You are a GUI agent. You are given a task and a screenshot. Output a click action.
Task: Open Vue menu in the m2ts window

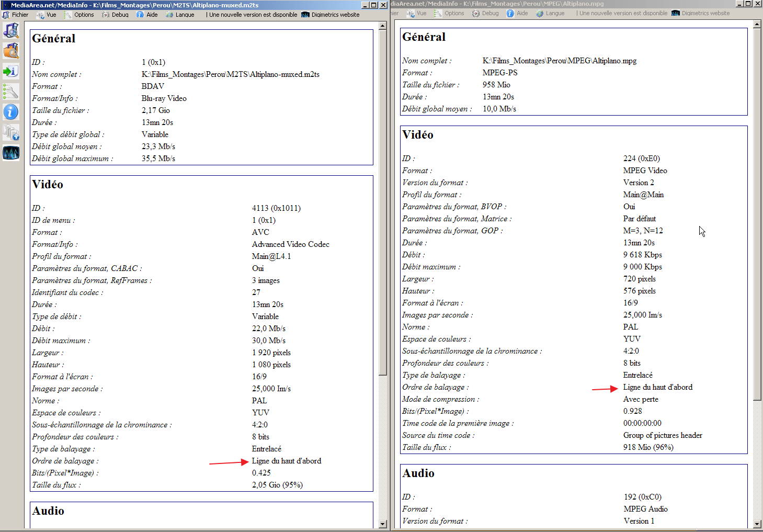(x=51, y=15)
